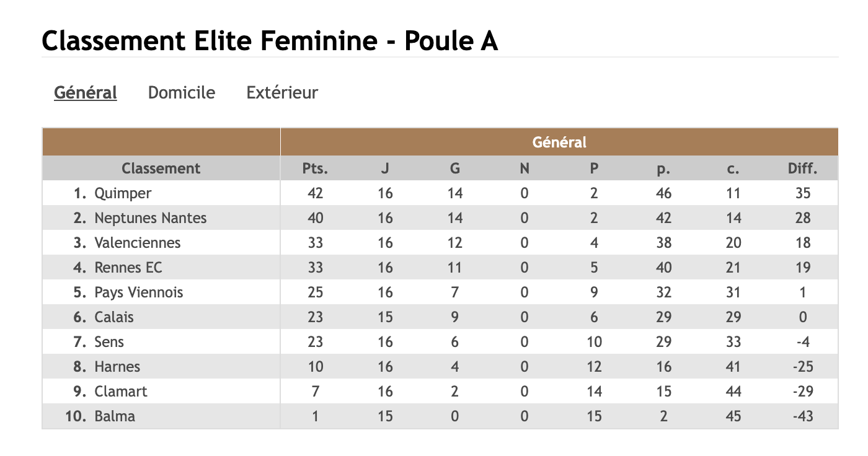Select Balma at the bottom of the standings
The height and width of the screenshot is (456, 868).
pyautogui.click(x=114, y=416)
